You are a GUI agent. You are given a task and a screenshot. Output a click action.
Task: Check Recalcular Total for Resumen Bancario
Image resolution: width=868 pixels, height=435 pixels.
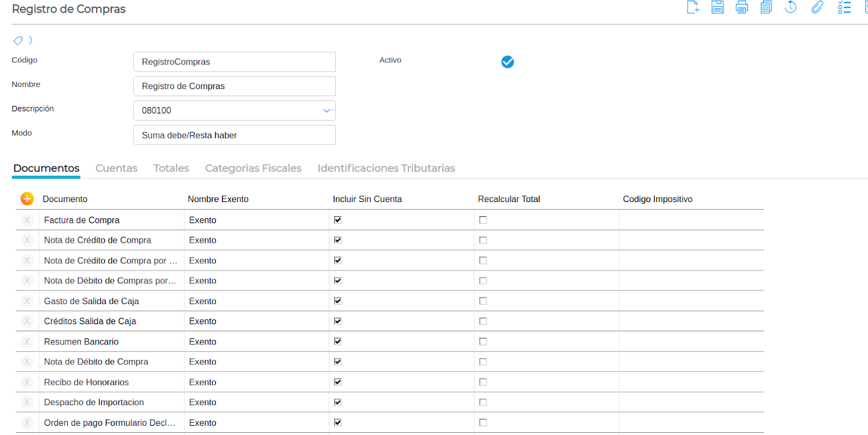[483, 342]
